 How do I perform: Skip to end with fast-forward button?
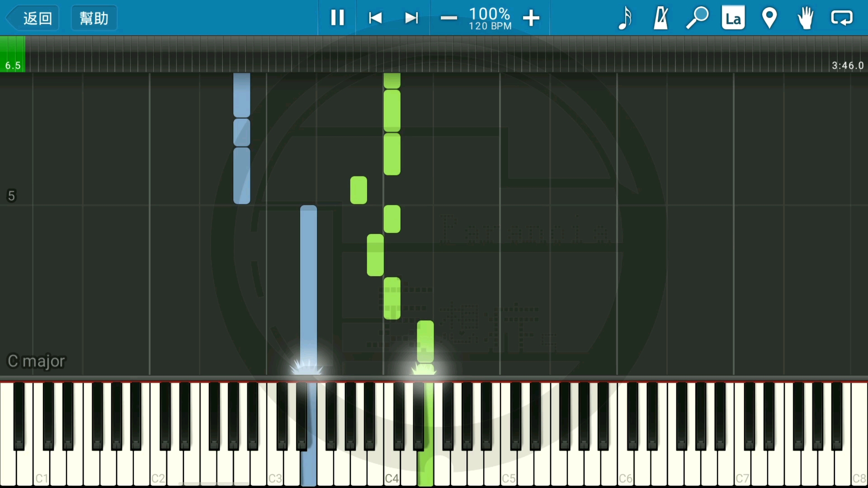pyautogui.click(x=411, y=17)
